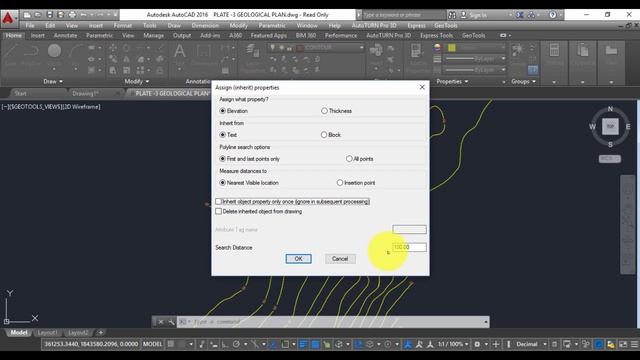Select First and last points only option
Screen dimensions: 640x360
point(222,159)
